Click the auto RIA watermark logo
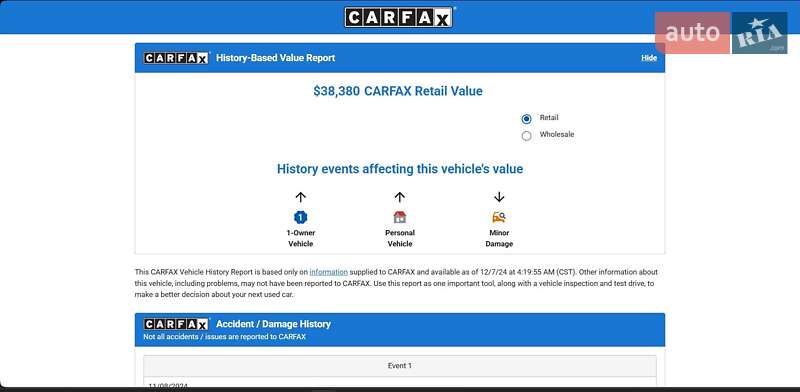 (x=721, y=33)
